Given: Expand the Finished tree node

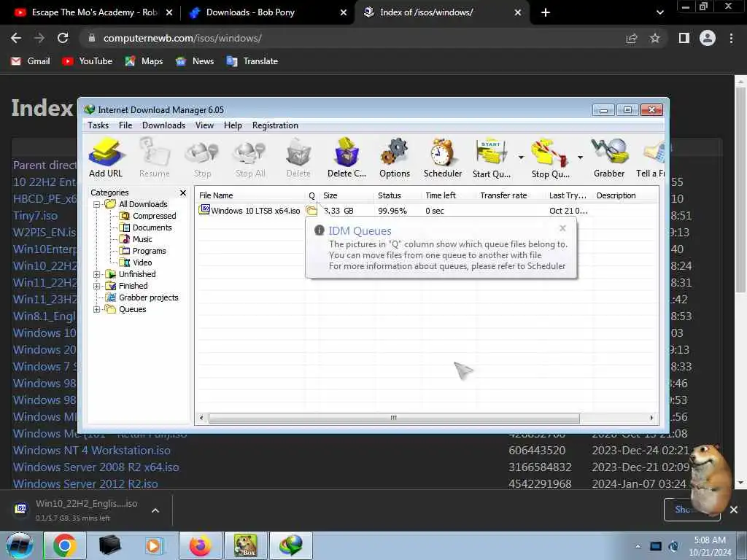Looking at the screenshot, I should click(97, 286).
